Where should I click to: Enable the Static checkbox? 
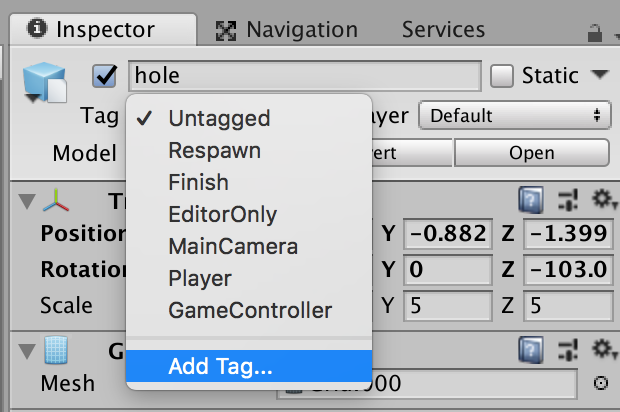click(502, 76)
